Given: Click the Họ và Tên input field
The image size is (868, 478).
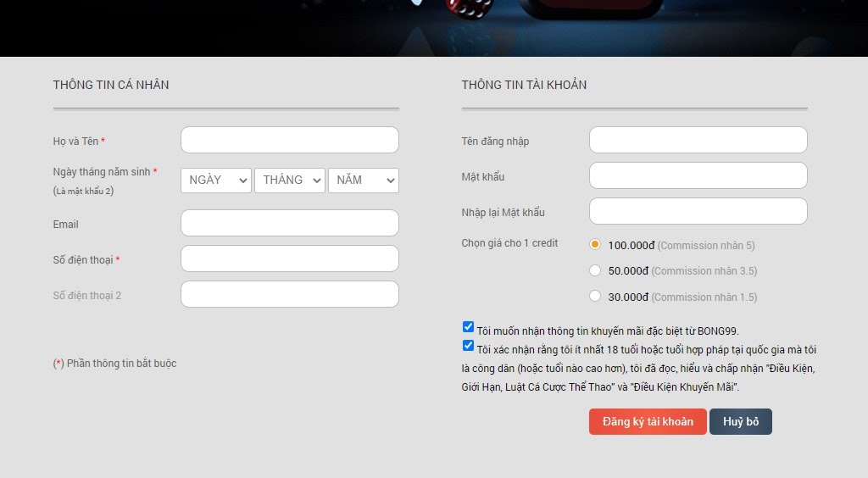Looking at the screenshot, I should [x=289, y=140].
